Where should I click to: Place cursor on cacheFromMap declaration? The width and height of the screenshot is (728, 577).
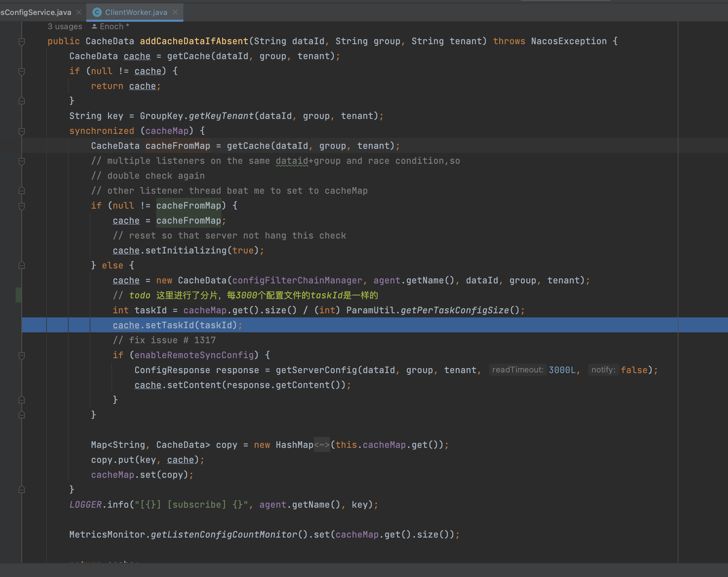(178, 146)
